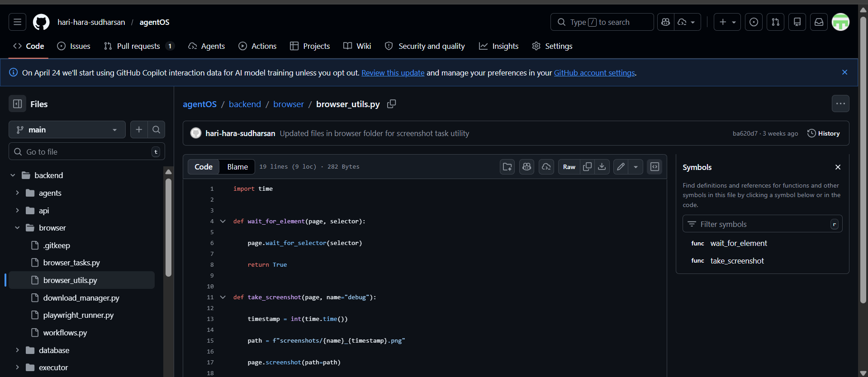Collapse the wait_for_element function
The width and height of the screenshot is (868, 377).
pos(223,221)
